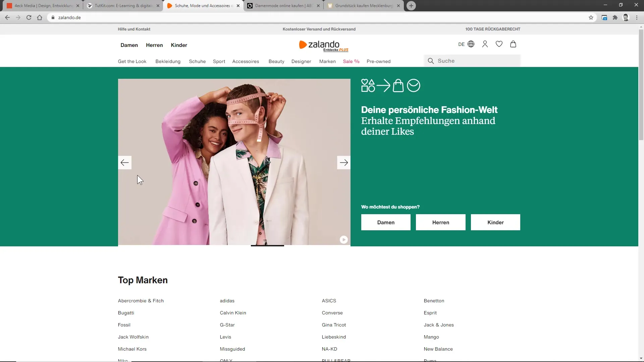Open the Jack & Jones brand link
Viewport: 644px width, 362px height.
click(x=438, y=325)
